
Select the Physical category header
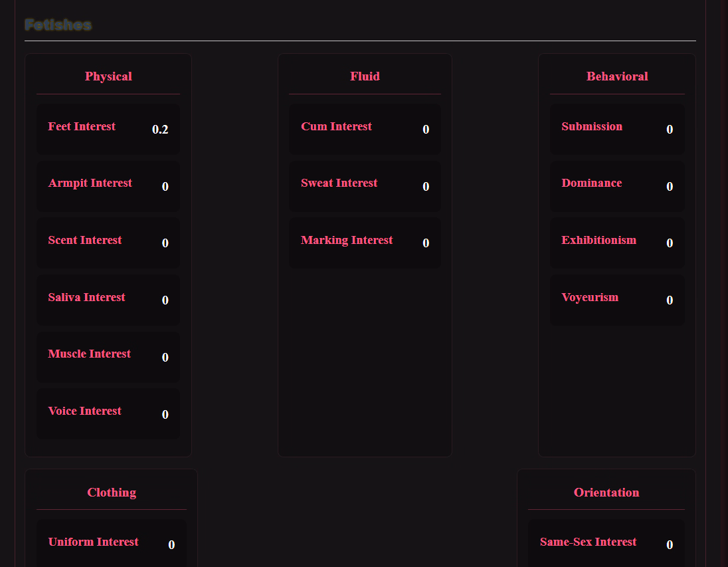point(108,76)
